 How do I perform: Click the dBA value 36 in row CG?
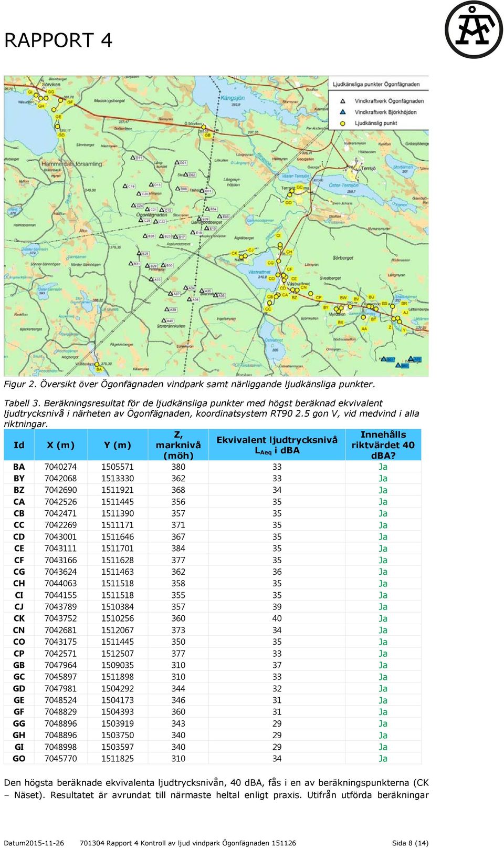click(x=277, y=572)
